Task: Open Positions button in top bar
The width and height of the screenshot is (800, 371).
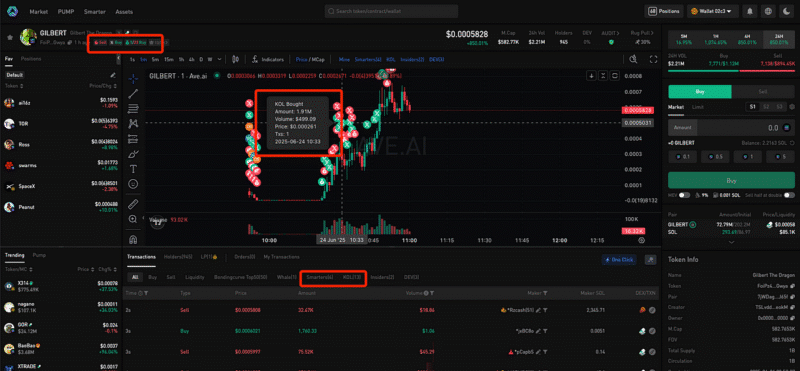Action: (664, 11)
